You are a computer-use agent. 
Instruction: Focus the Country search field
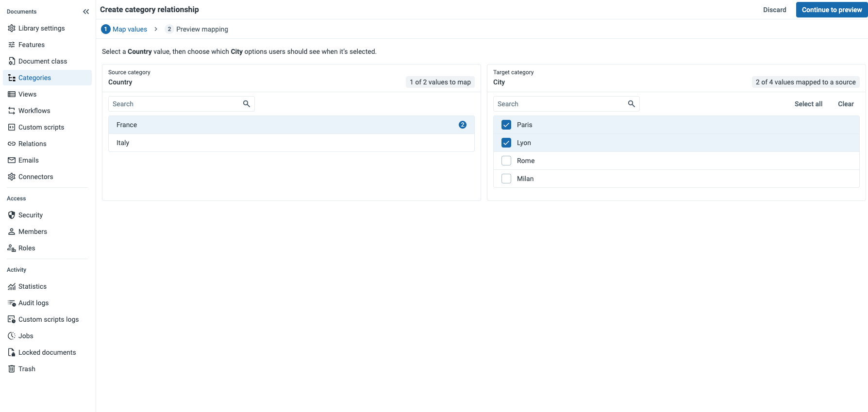[x=182, y=104]
